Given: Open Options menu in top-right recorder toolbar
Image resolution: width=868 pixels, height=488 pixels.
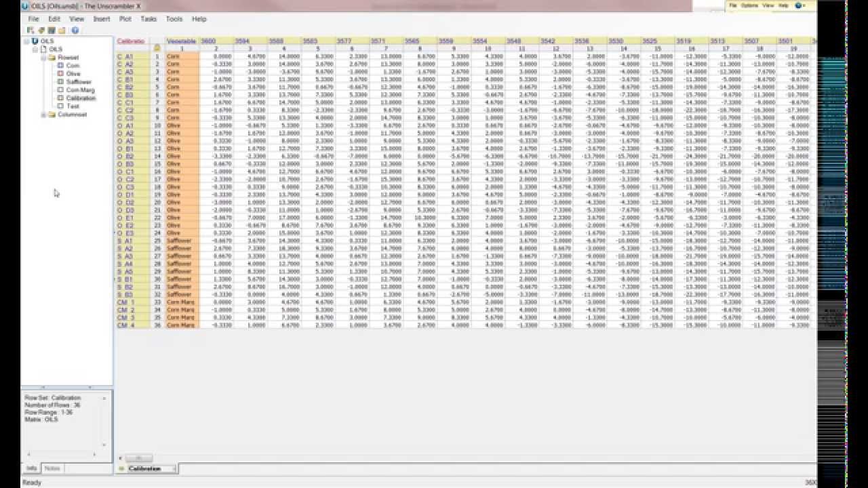Looking at the screenshot, I should click(749, 5).
